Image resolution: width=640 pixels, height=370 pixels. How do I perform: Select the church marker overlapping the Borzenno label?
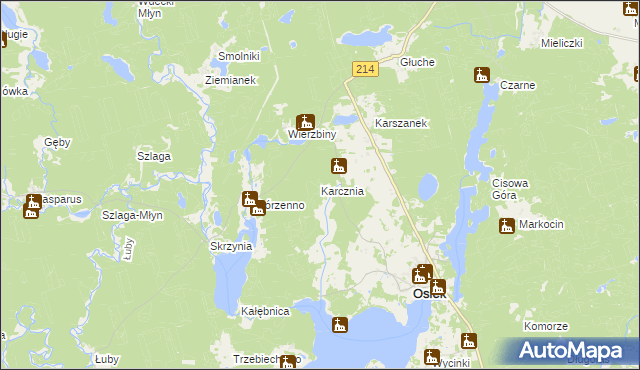258,208
